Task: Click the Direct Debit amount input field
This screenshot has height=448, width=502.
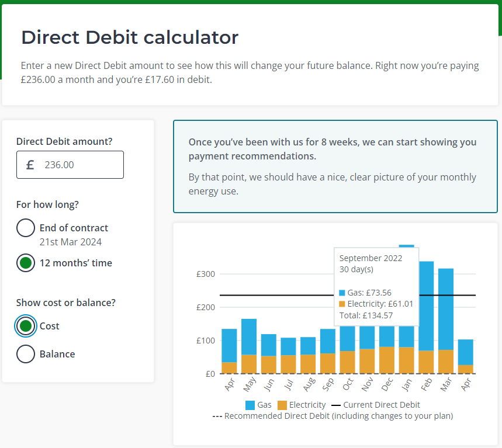Action: [x=70, y=165]
